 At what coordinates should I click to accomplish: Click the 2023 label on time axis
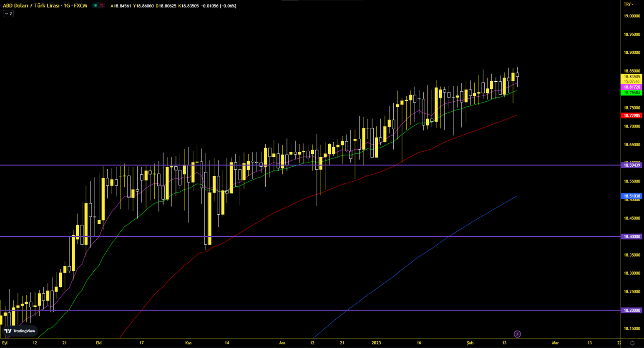pyautogui.click(x=376, y=343)
